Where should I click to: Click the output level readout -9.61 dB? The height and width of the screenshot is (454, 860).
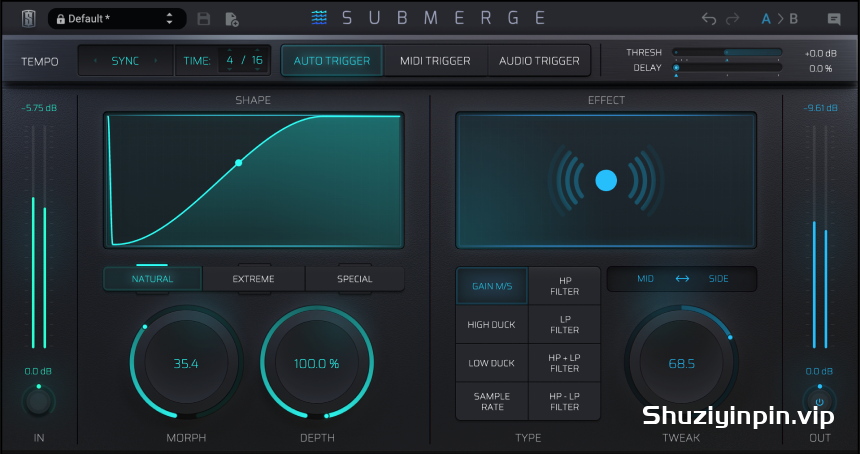tap(821, 108)
